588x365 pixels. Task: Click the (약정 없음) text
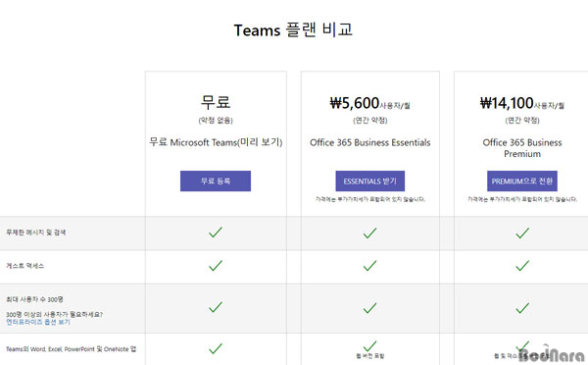pyautogui.click(x=216, y=120)
